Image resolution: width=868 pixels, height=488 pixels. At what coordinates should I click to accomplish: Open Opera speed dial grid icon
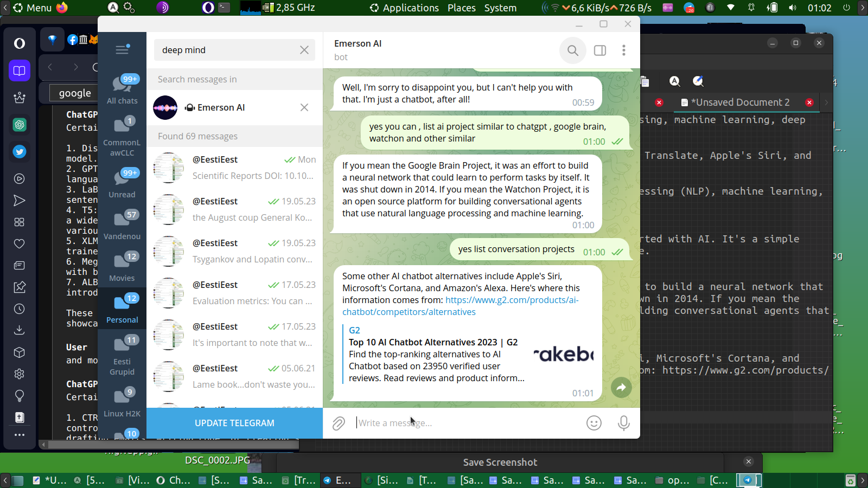pyautogui.click(x=20, y=222)
